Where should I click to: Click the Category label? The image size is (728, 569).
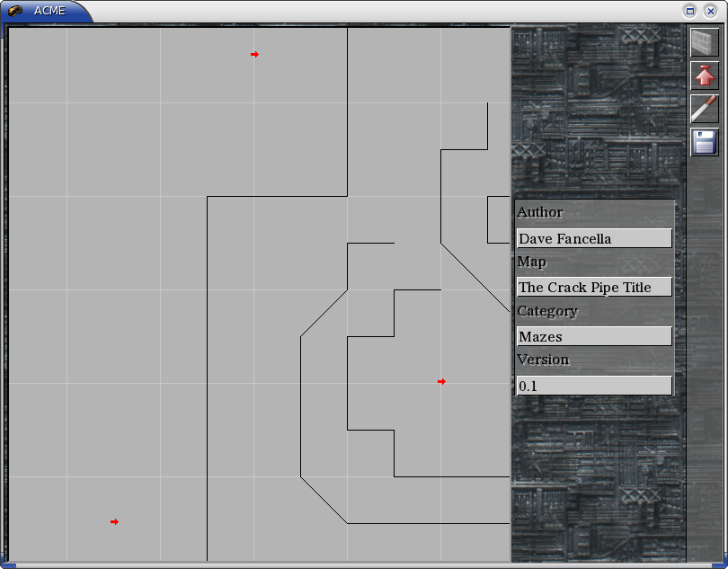[x=547, y=311]
